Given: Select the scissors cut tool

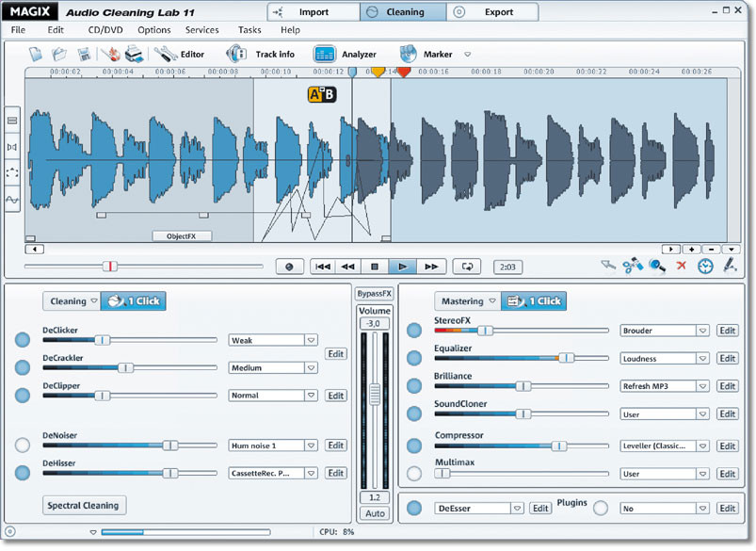Looking at the screenshot, I should coord(633,266).
